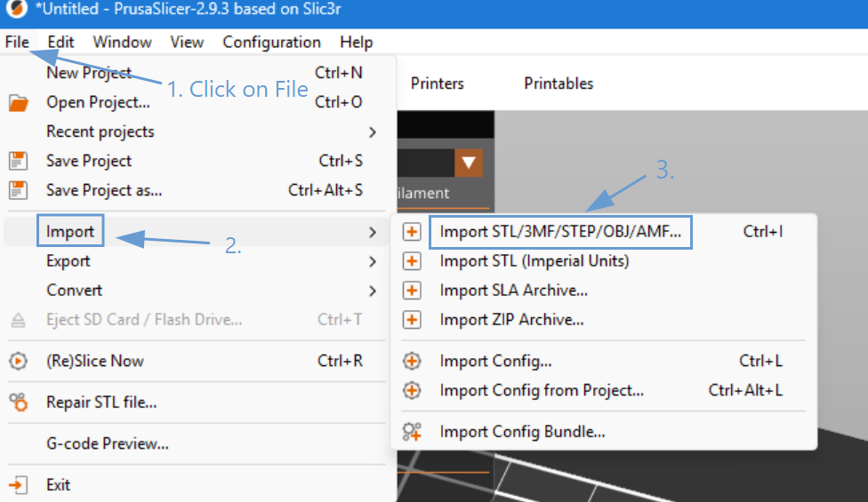Image resolution: width=868 pixels, height=502 pixels.
Task: Open the File menu
Action: click(17, 42)
